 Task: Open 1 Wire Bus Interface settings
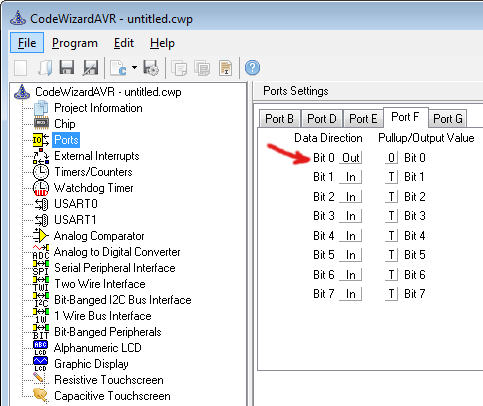(103, 316)
